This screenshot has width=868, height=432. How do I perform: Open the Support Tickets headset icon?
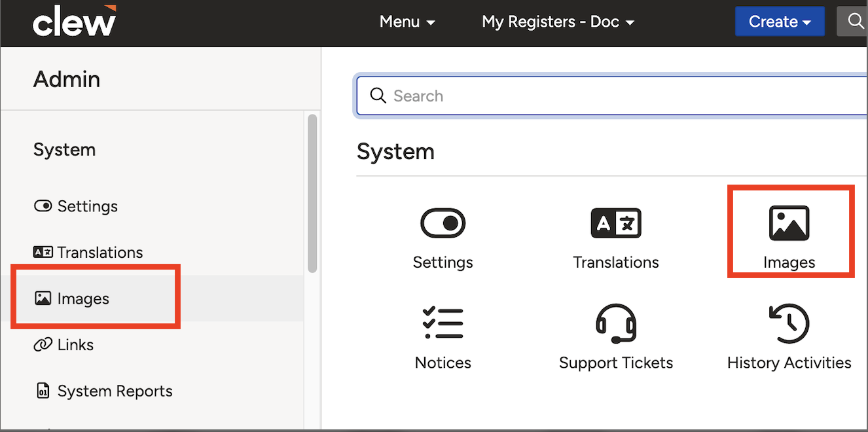pos(616,323)
